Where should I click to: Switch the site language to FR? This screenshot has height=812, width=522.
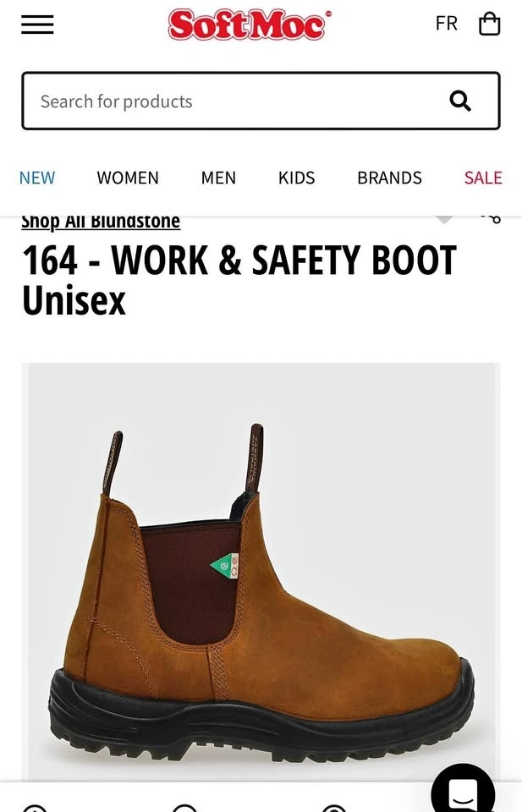coord(447,24)
